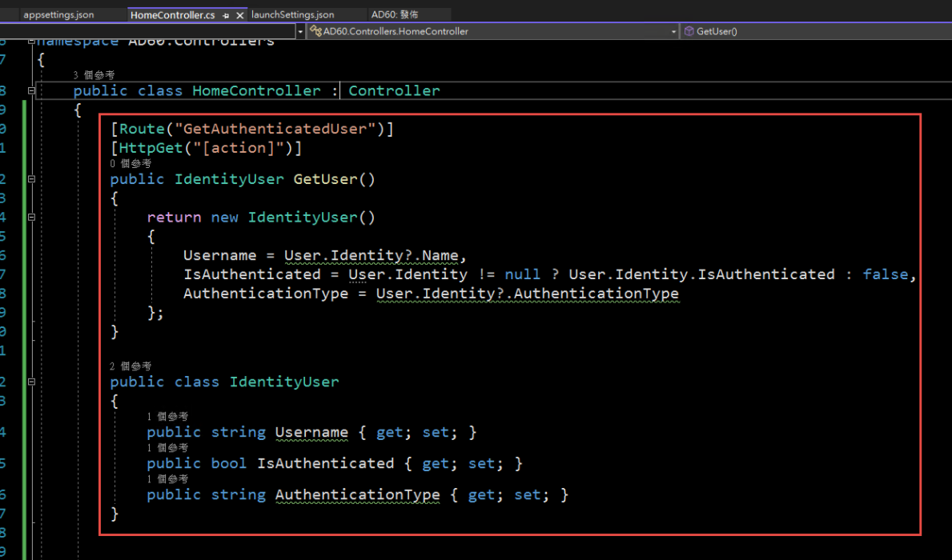
Task: Click Username on the left of the initializer assignment
Action: pos(220,255)
